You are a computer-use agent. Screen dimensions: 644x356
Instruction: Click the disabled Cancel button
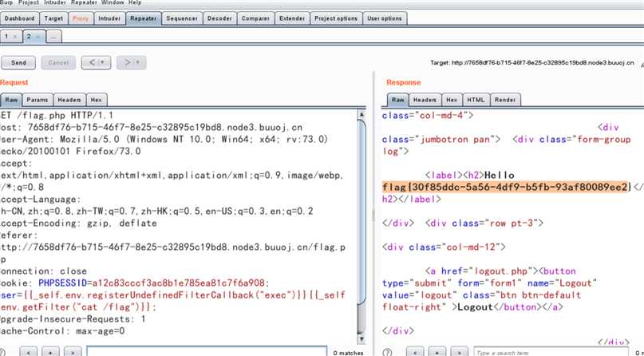point(58,63)
